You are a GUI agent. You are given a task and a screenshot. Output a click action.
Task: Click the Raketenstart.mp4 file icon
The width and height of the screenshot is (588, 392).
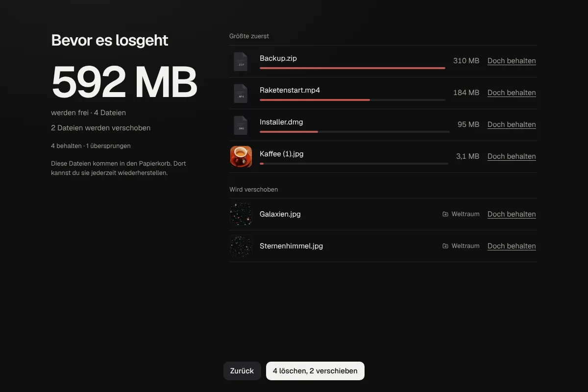[x=241, y=93]
